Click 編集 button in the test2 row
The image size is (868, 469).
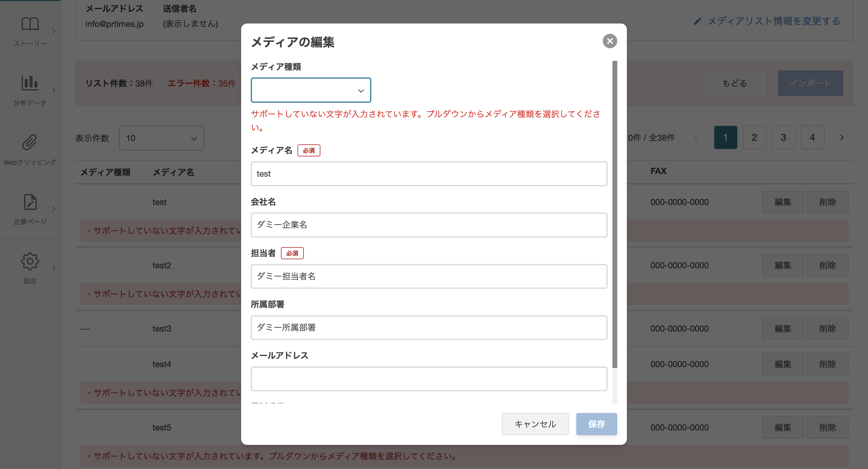tap(783, 266)
